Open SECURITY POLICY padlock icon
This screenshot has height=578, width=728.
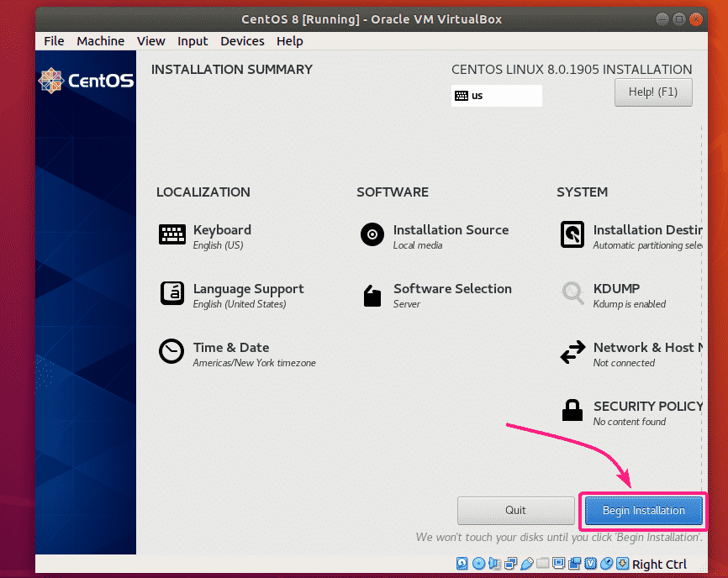572,411
